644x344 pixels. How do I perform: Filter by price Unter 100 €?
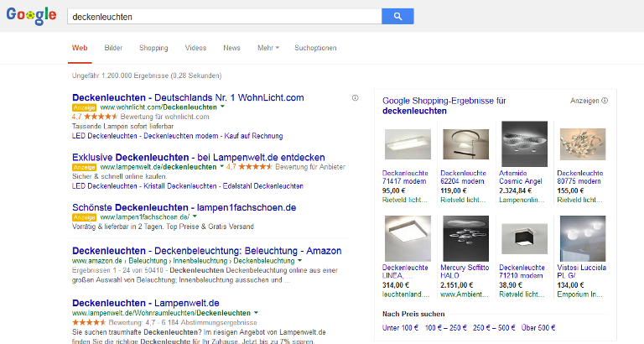point(401,328)
